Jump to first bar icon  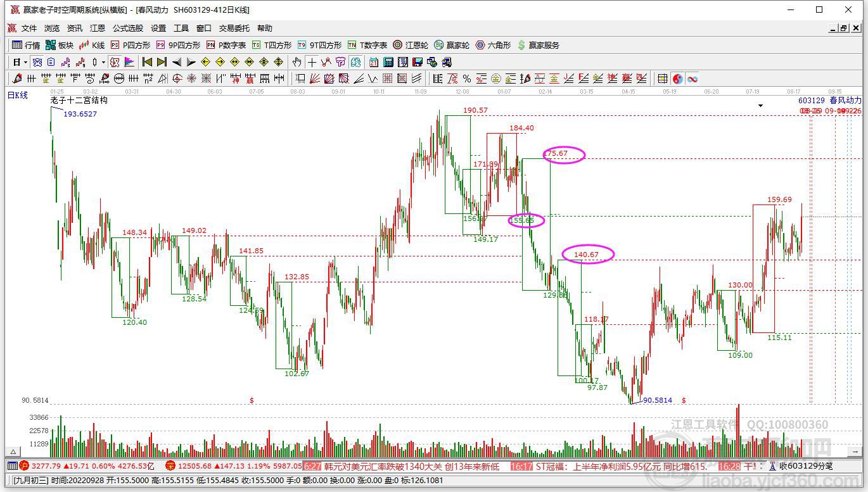click(146, 62)
